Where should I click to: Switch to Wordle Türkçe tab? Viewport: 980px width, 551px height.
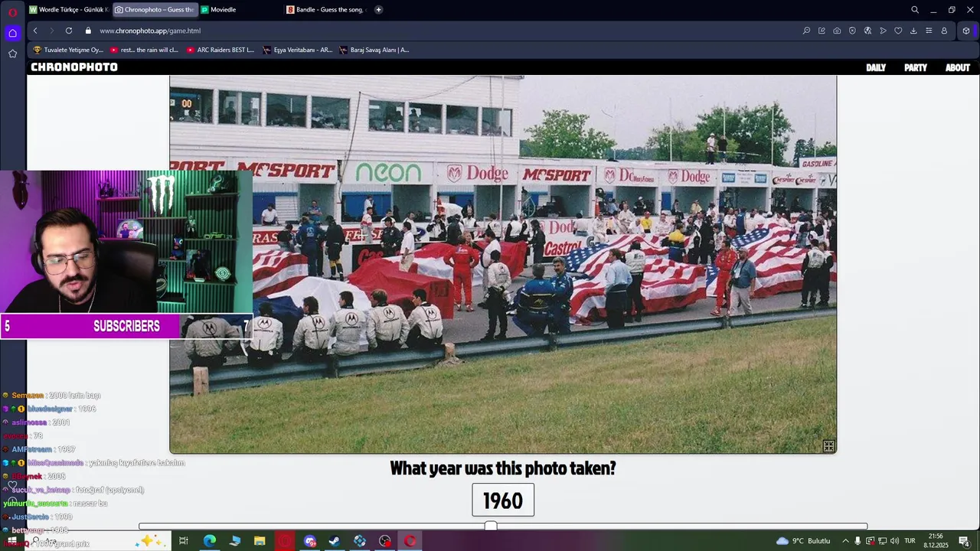tap(69, 10)
